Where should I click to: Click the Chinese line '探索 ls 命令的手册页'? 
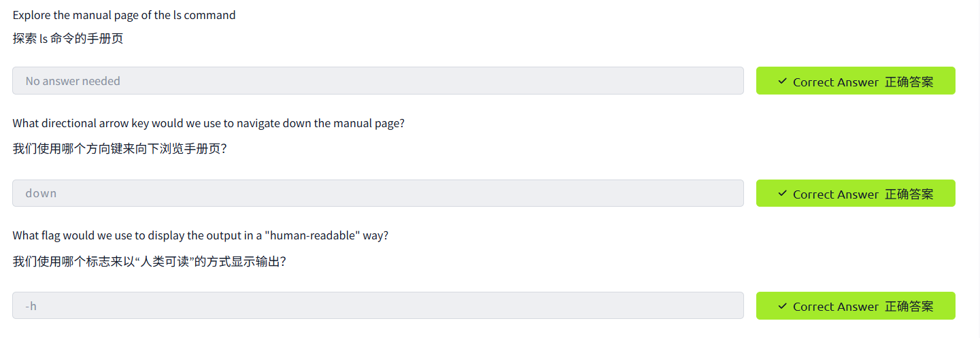tap(68, 38)
